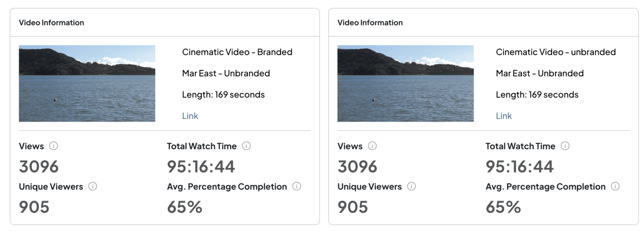
Task: Click 'Avg. Percentage Completion' label in unbranded card
Action: tap(545, 187)
